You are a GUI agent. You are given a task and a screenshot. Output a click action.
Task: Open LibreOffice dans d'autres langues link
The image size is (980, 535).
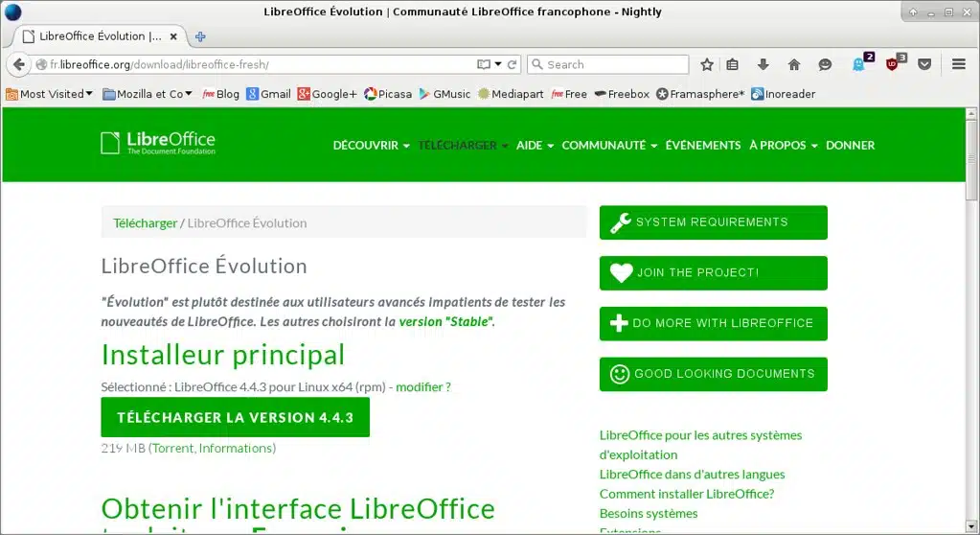tap(692, 475)
